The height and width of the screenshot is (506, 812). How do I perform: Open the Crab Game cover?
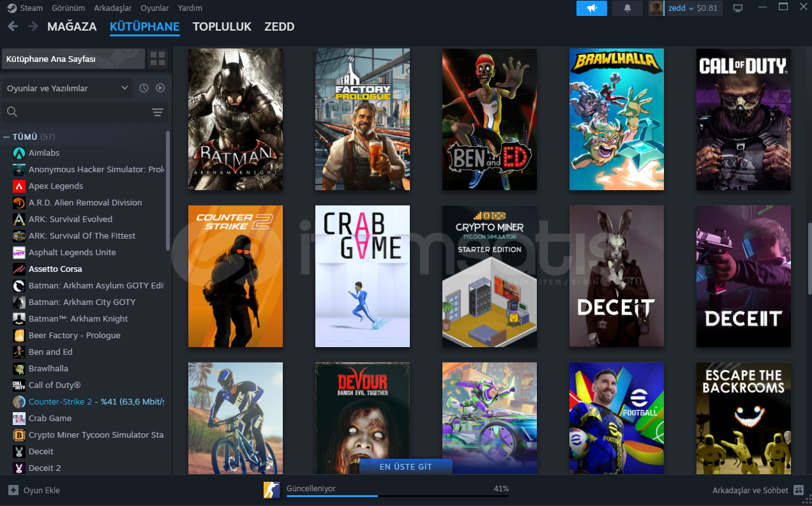point(363,276)
